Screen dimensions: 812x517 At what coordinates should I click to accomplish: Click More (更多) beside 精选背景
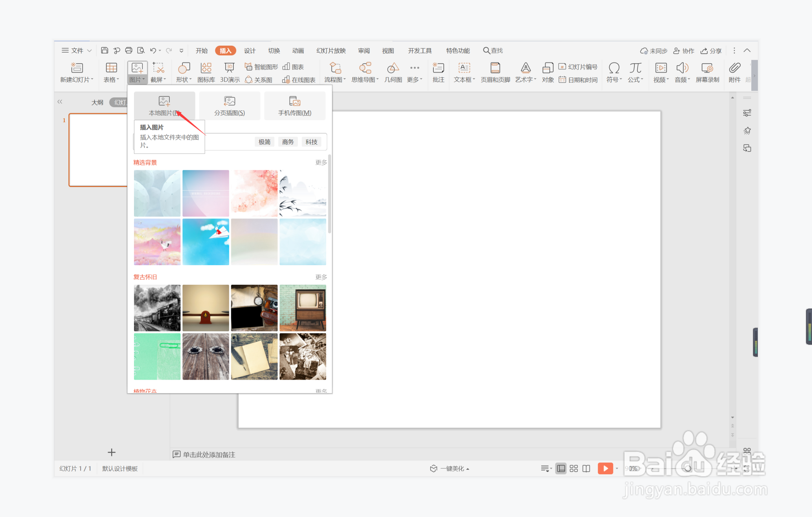click(x=321, y=163)
